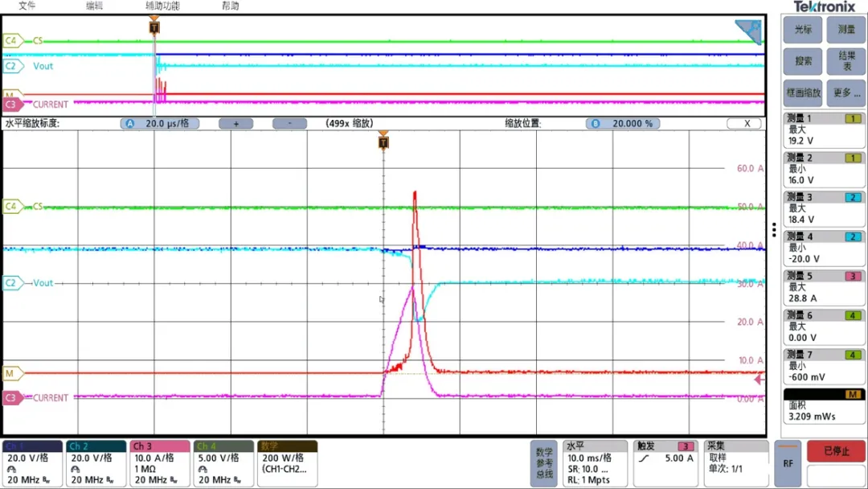The width and height of the screenshot is (868, 489).
Task: Click the 已停止 run/stop button
Action: (837, 451)
